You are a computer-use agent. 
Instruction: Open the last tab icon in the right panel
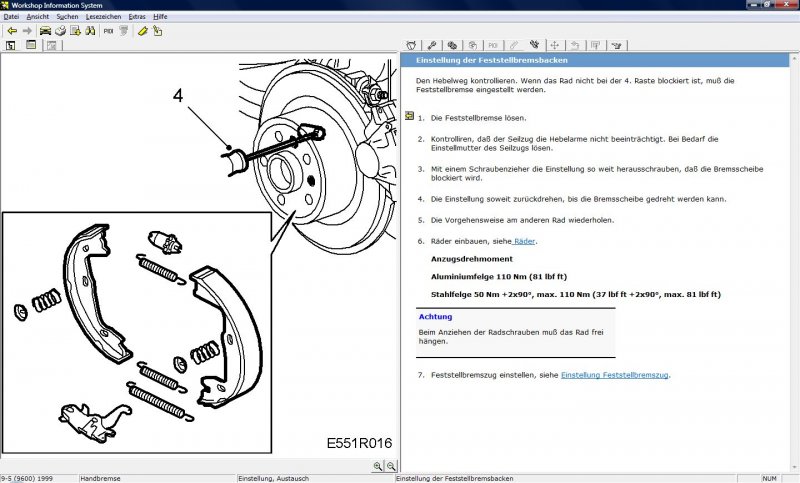[616, 45]
